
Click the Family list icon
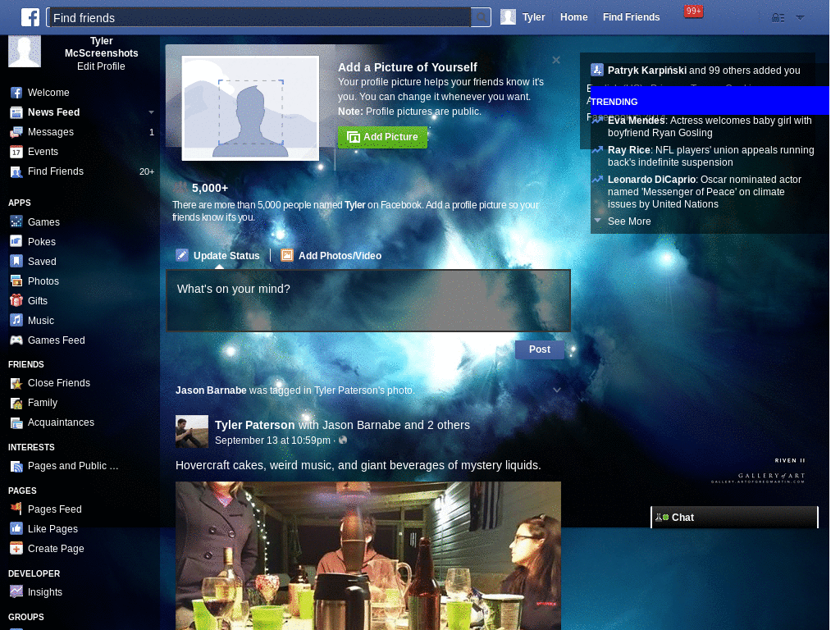(16, 403)
